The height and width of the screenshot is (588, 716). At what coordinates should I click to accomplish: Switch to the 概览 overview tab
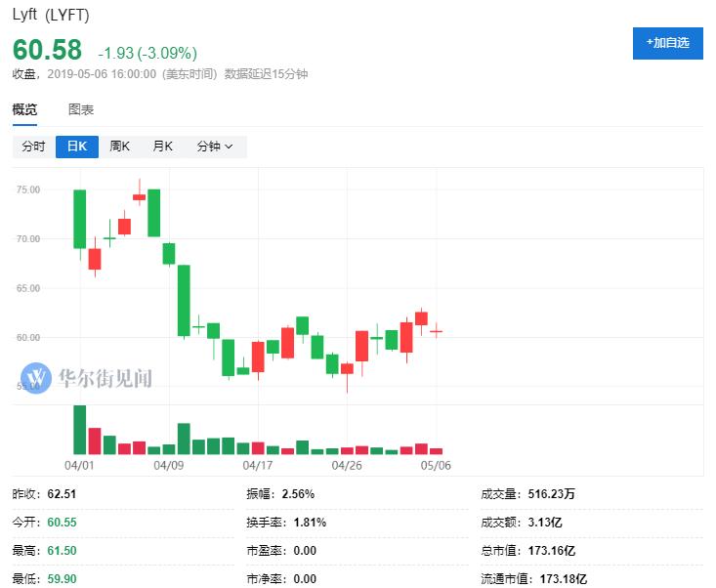coord(24,109)
